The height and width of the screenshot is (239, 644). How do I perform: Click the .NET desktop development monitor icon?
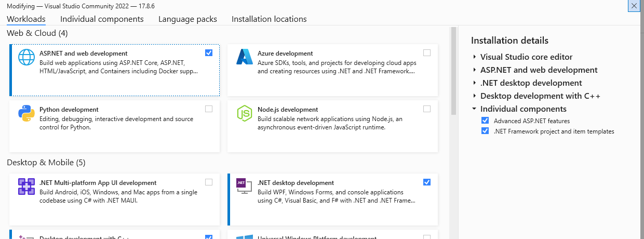pyautogui.click(x=244, y=186)
